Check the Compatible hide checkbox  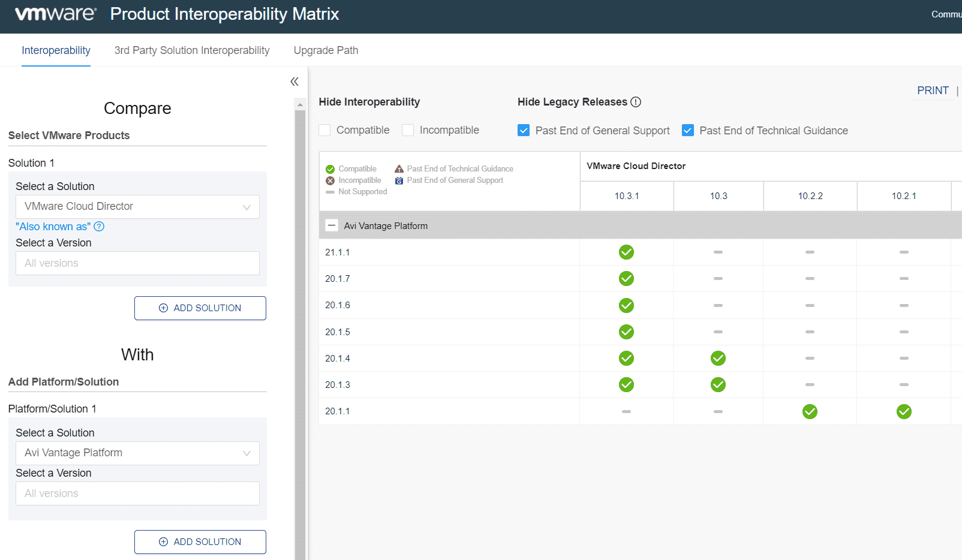coord(324,130)
